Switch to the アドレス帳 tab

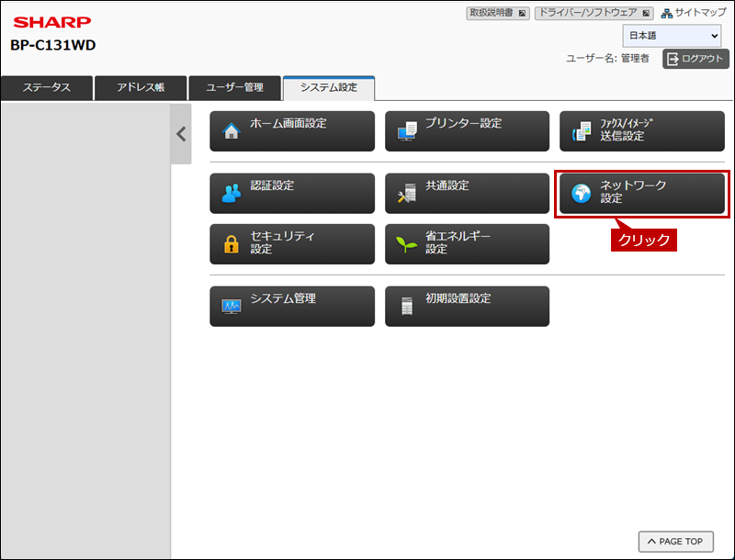[x=141, y=87]
